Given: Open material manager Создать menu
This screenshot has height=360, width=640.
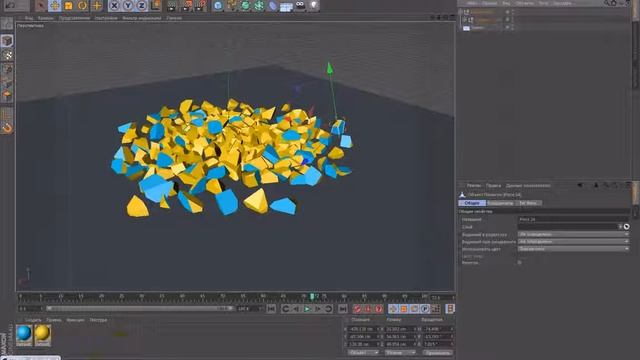Looking at the screenshot, I should pos(33,320).
